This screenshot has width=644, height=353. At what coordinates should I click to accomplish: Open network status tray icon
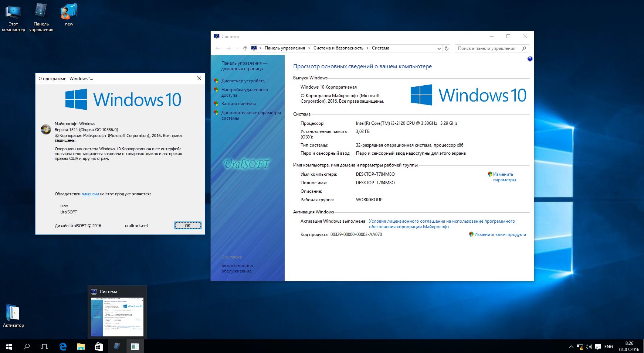[x=580, y=347]
